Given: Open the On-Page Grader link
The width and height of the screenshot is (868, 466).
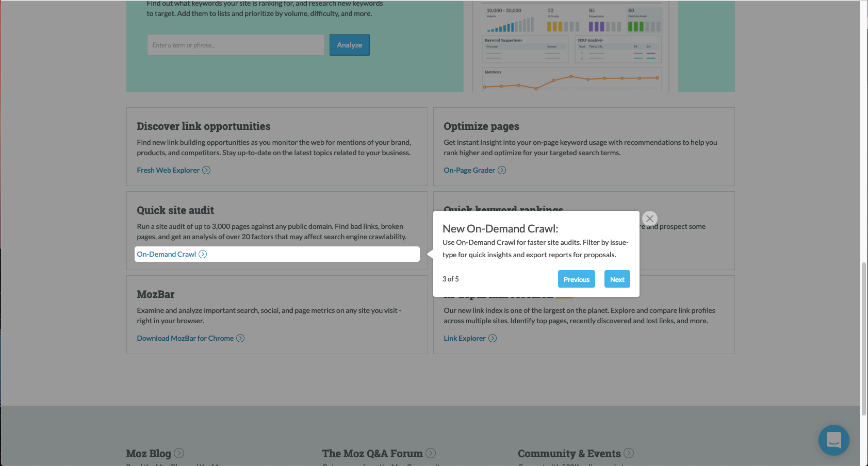Looking at the screenshot, I should pyautogui.click(x=469, y=170).
